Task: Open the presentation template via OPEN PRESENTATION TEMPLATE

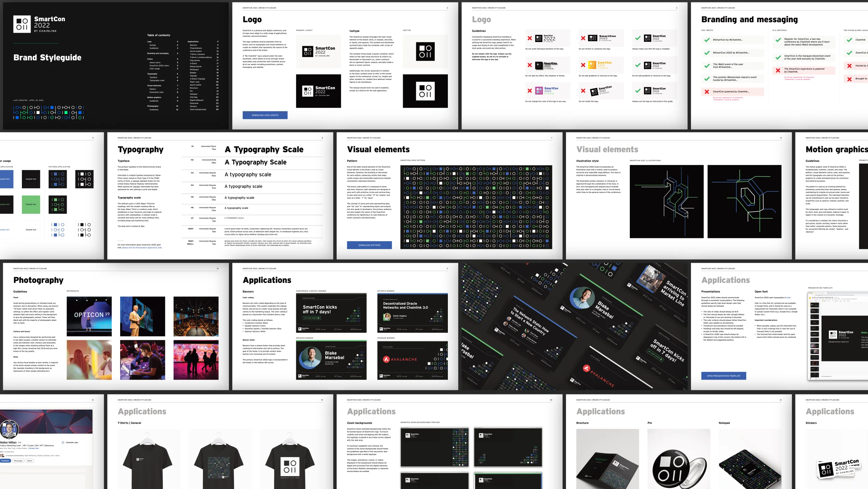Action: point(724,376)
